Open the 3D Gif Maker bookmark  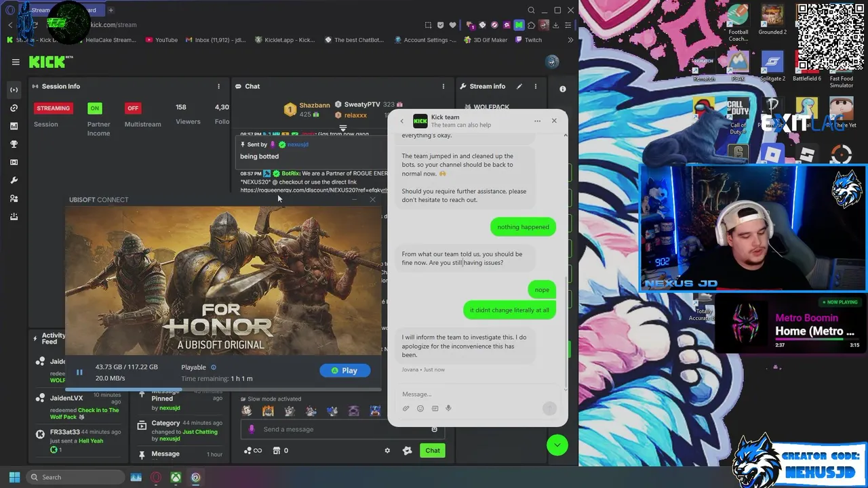(x=486, y=40)
